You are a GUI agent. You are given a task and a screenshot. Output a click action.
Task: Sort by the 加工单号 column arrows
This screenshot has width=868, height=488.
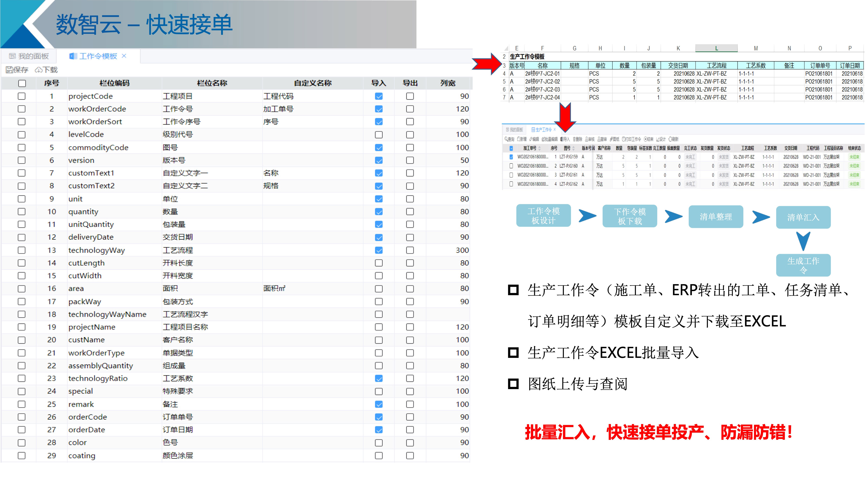(539, 148)
